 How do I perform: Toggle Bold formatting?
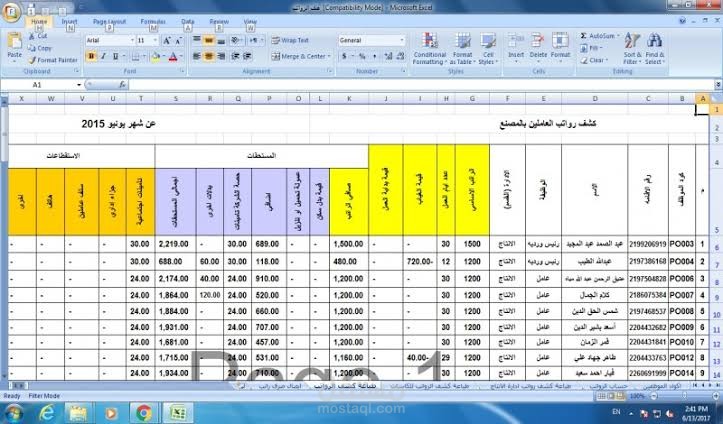coord(91,57)
